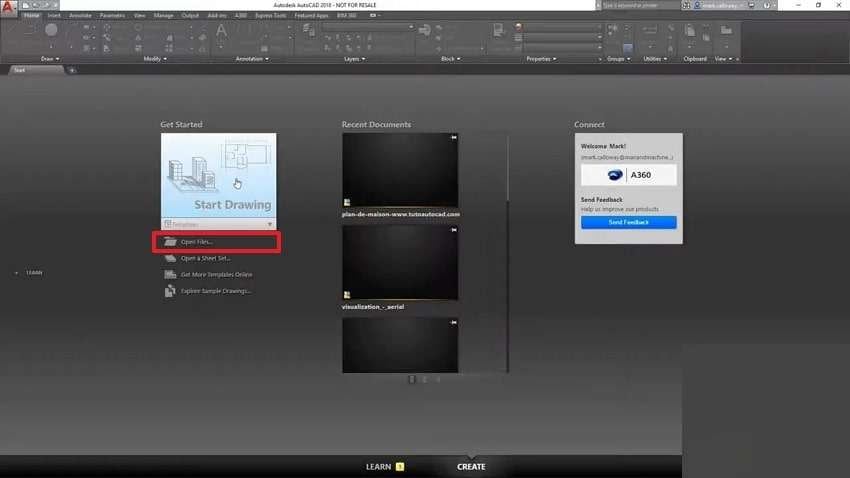This screenshot has width=850, height=478.
Task: Click the Paste icon in Clipboard panel
Action: tap(690, 31)
